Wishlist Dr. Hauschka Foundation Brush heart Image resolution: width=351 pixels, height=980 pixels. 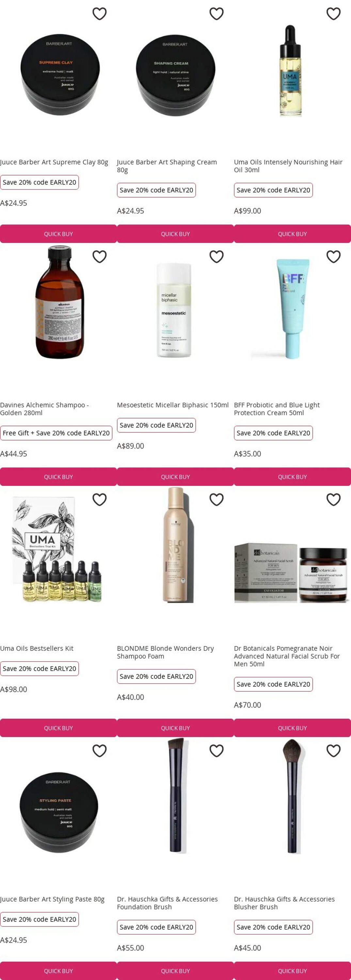pos(216,751)
